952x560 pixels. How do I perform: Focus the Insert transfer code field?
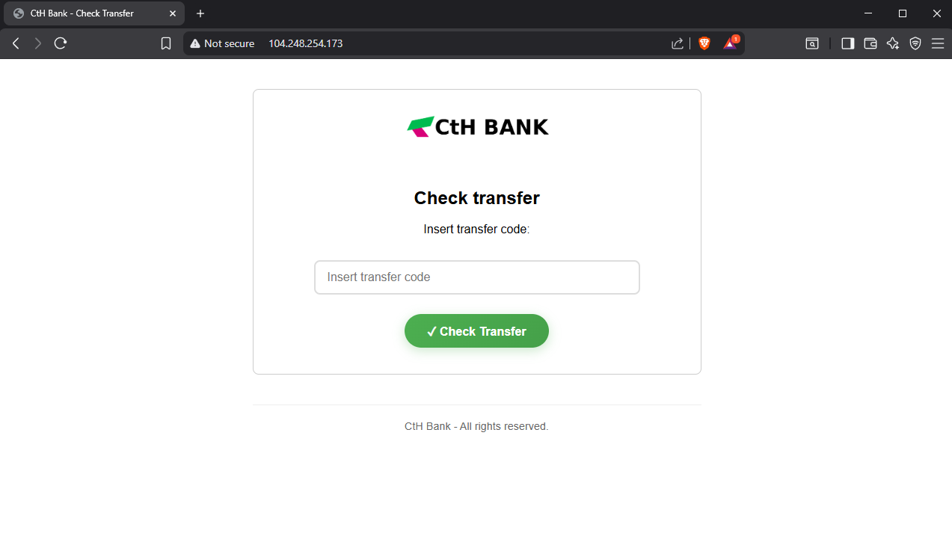click(477, 277)
